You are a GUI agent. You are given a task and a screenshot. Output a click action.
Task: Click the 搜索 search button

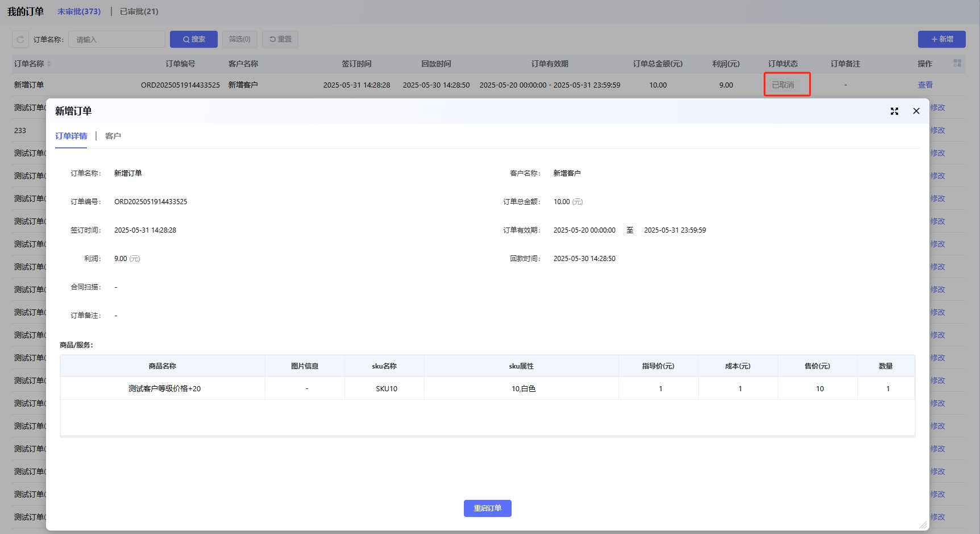(194, 39)
